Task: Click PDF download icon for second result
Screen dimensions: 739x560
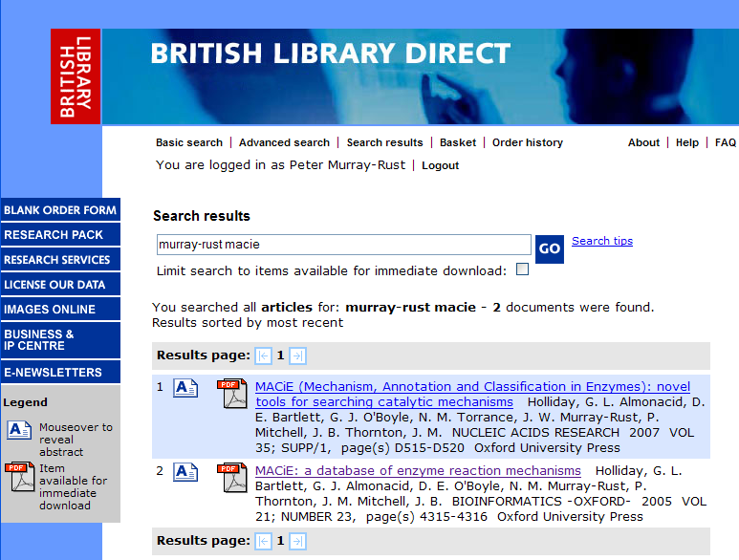Action: coord(231,477)
